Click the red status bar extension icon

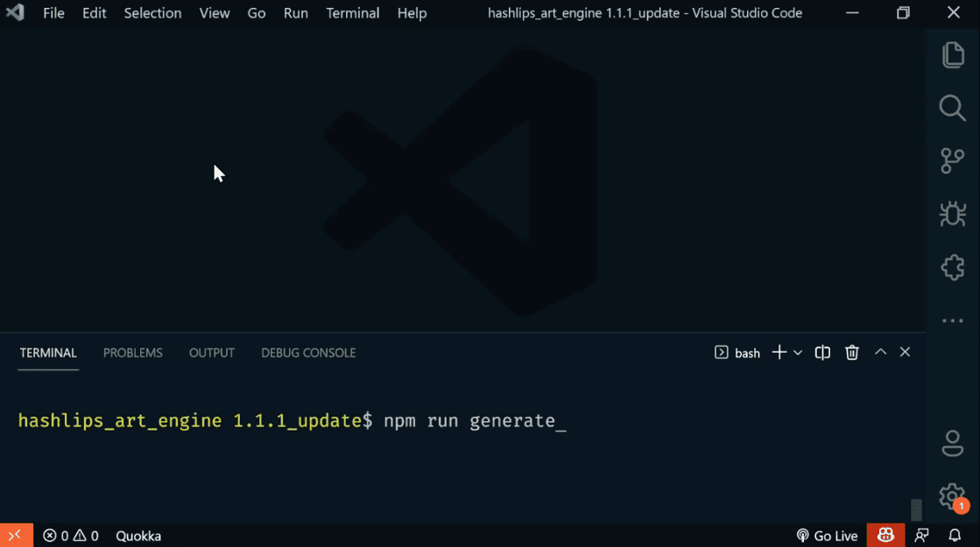pyautogui.click(x=885, y=535)
